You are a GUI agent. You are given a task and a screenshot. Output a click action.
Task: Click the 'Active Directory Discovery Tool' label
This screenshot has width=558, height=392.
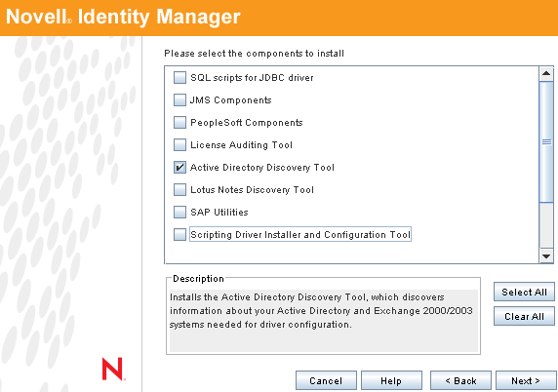coord(262,167)
